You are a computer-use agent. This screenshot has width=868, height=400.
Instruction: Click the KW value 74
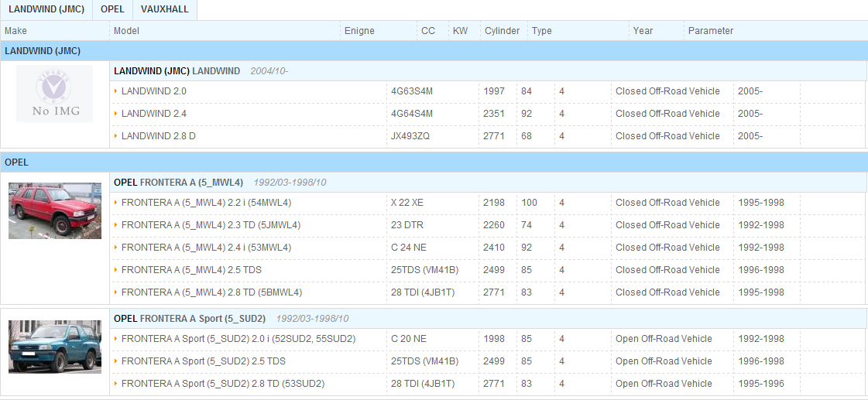[x=527, y=225]
